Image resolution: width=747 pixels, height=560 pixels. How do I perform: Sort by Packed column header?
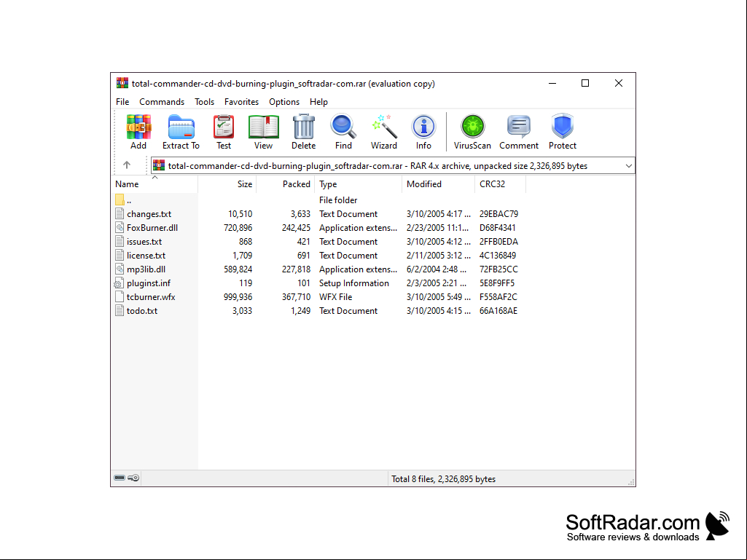tap(286, 184)
